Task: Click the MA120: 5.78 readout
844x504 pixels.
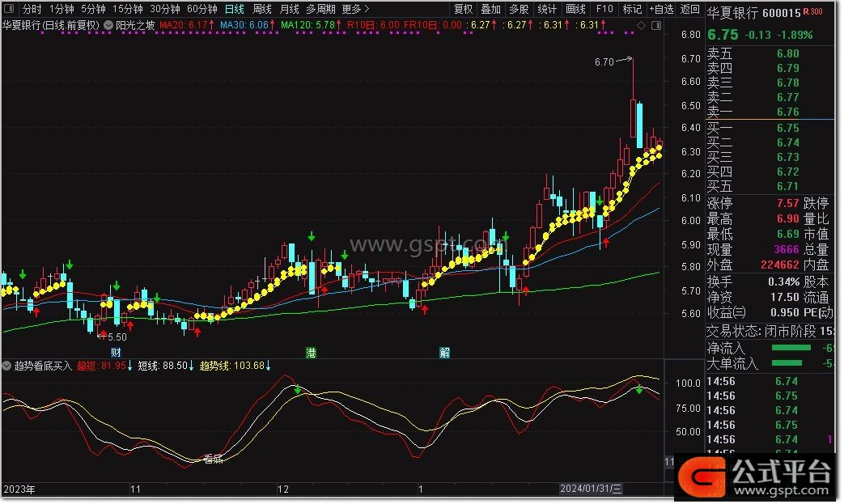Action: point(311,25)
